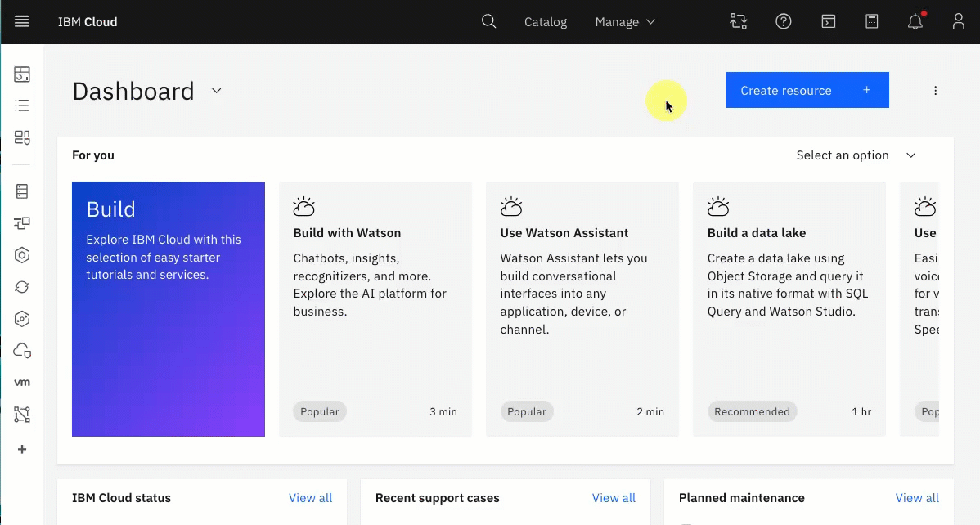
Task: Click the Build with Watson cloud icon
Action: click(303, 206)
